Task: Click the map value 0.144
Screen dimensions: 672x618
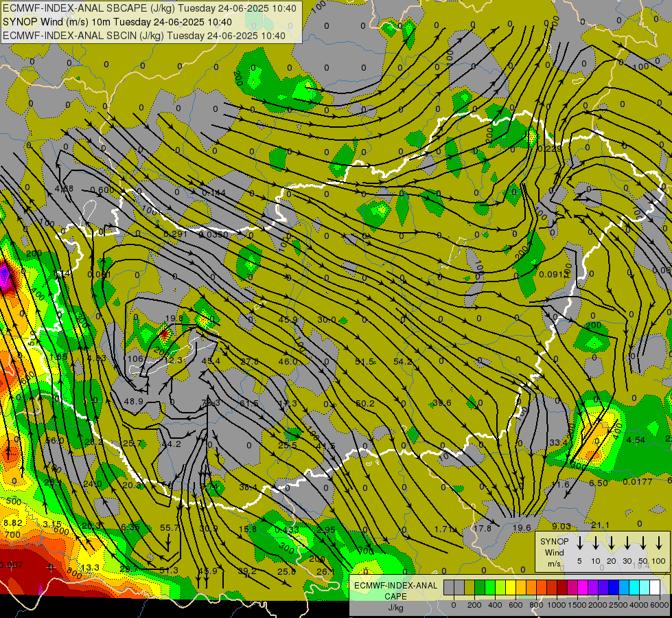Action: [x=213, y=193]
